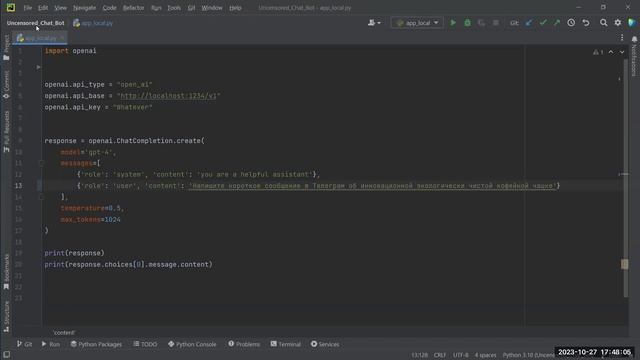Place cursor in 'print(response)' line
This screenshot has height=360, width=640.
pos(74,253)
